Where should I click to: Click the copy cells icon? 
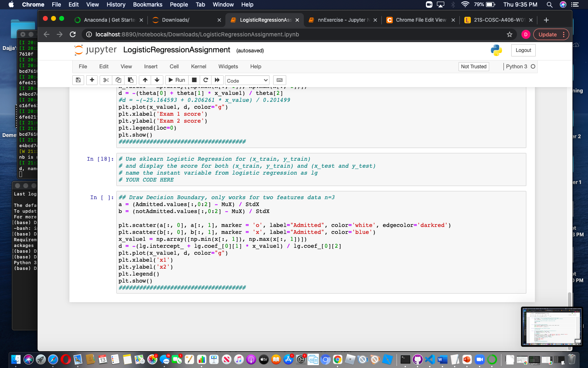[x=118, y=80]
